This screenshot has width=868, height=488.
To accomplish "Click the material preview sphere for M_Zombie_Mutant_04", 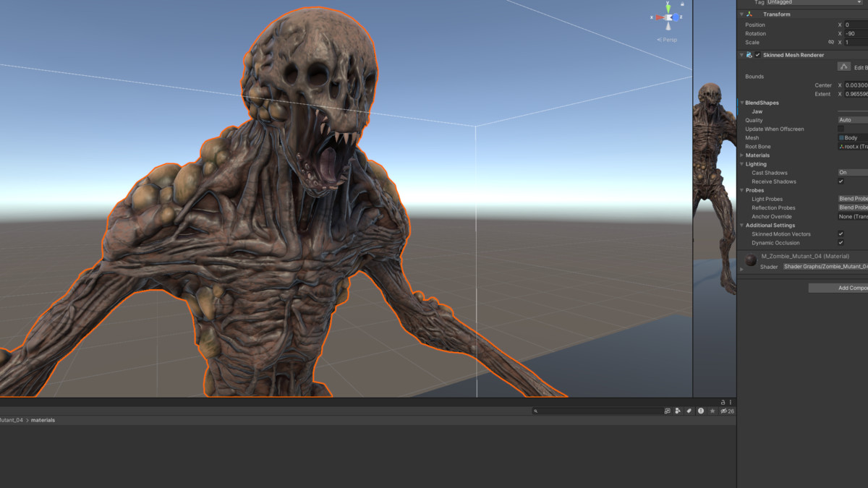I will 752,260.
